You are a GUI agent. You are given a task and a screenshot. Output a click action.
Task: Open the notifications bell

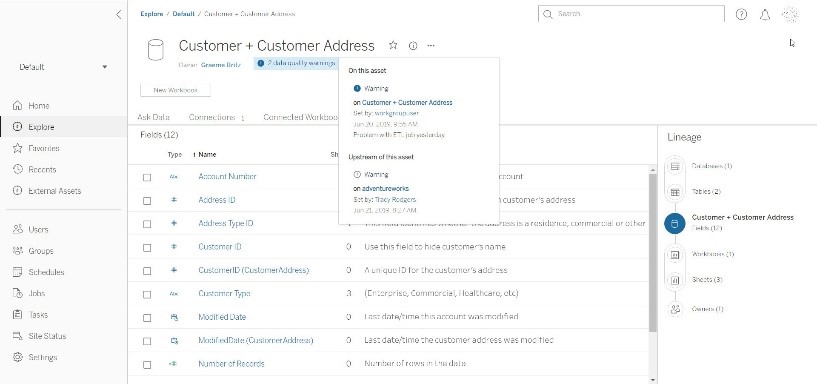pyautogui.click(x=765, y=15)
